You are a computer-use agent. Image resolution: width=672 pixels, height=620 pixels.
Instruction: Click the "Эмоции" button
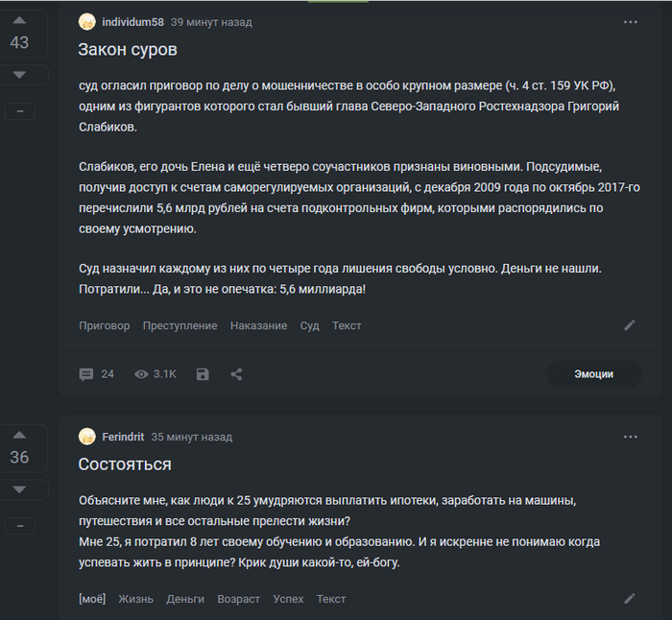point(593,374)
